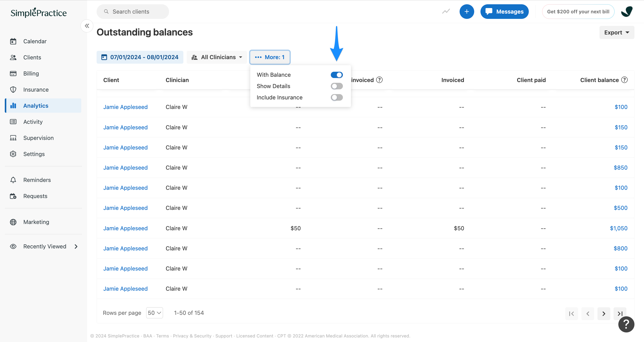Click the Activity list icon
Image resolution: width=644 pixels, height=342 pixels.
click(13, 122)
